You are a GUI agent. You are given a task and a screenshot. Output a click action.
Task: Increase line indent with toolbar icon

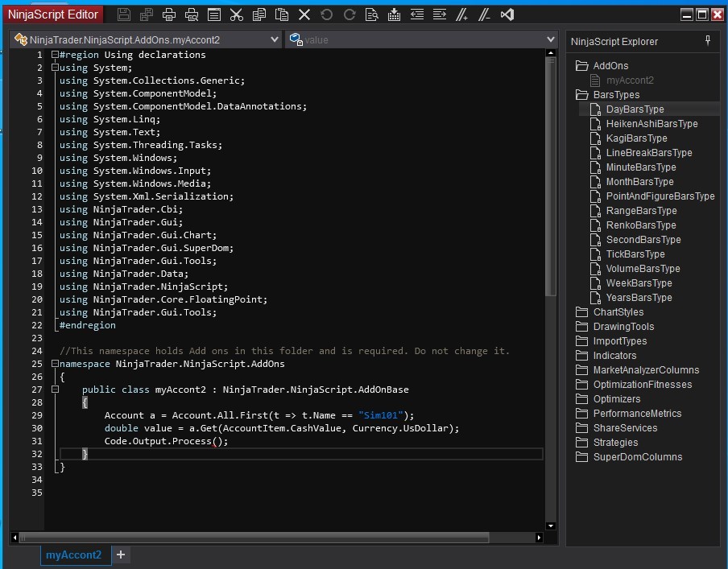point(439,14)
